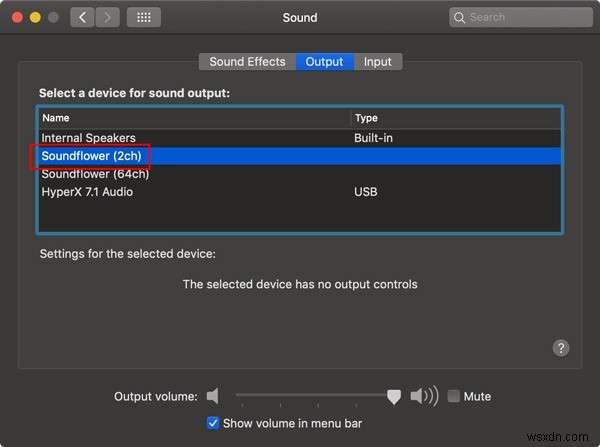Click the back navigation arrow
The height and width of the screenshot is (447, 600).
82,17
